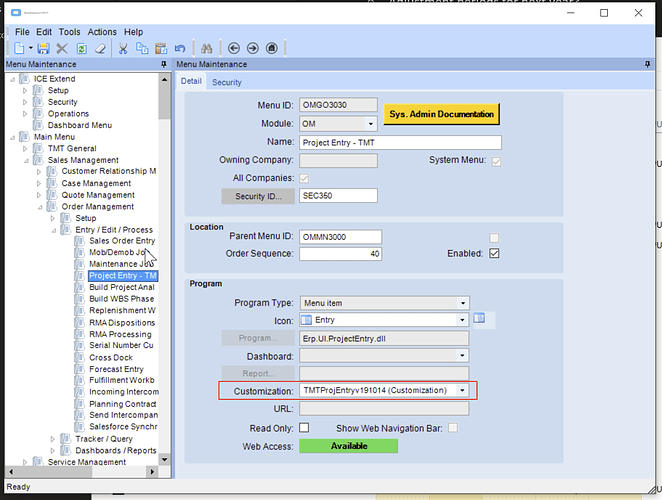Click the Sales Order Entry item icon
The height and width of the screenshot is (500, 662).
pos(79,241)
